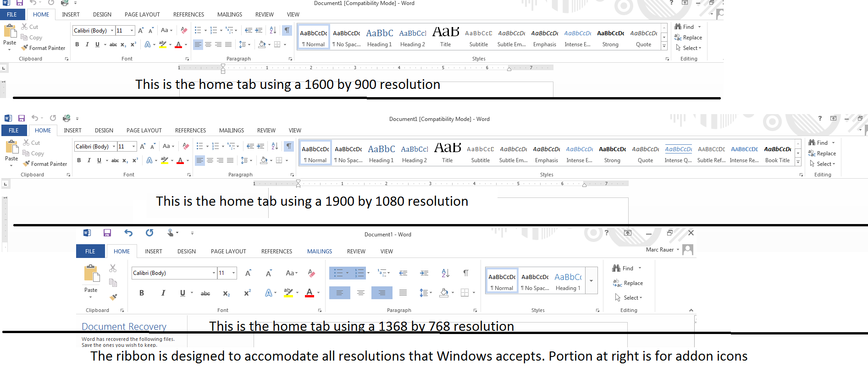Click the Multilevel List icon in the 1368x768 ribbon
Image resolution: width=868 pixels, height=367 pixels.
[382, 273]
